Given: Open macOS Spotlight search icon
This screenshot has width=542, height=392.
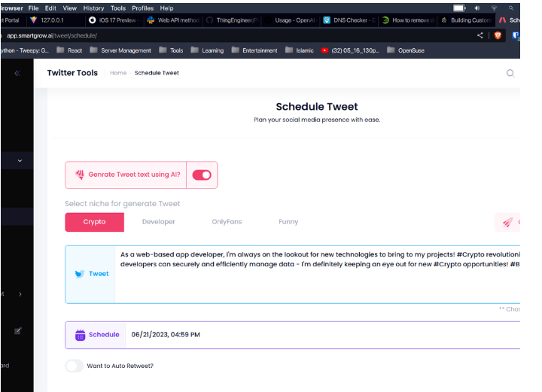Looking at the screenshot, I should (511, 8).
